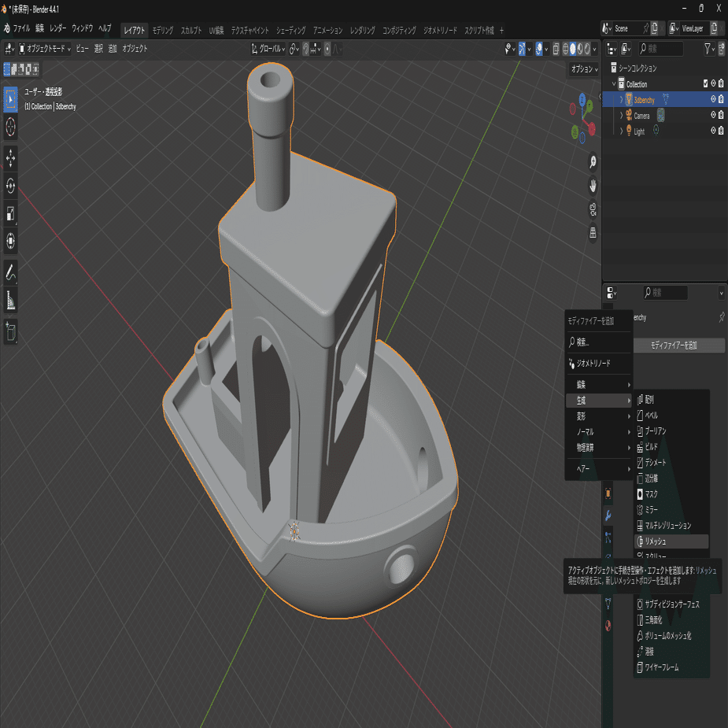728x728 pixels.
Task: Toggle viewport overlays button
Action: [539, 49]
